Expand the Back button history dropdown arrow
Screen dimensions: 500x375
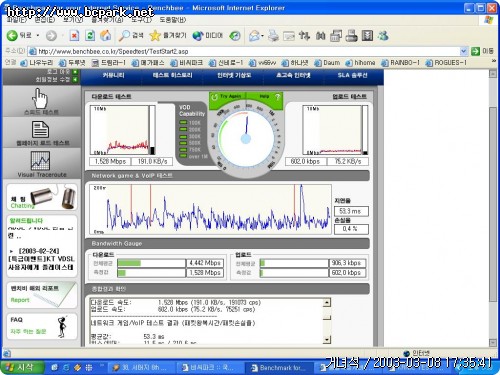pyautogui.click(x=38, y=35)
